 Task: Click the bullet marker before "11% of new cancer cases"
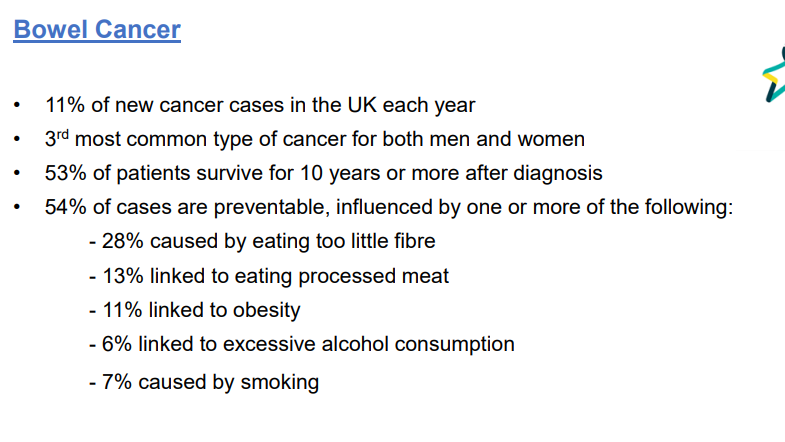click(17, 105)
